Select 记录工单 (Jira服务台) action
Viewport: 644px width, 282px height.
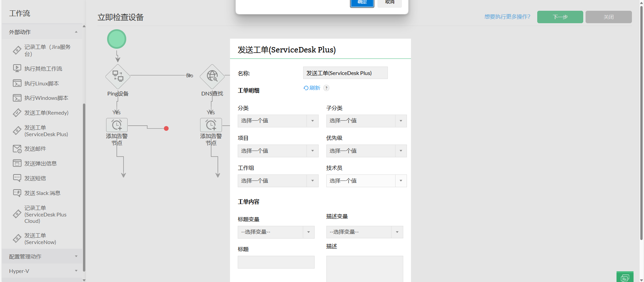click(x=47, y=50)
